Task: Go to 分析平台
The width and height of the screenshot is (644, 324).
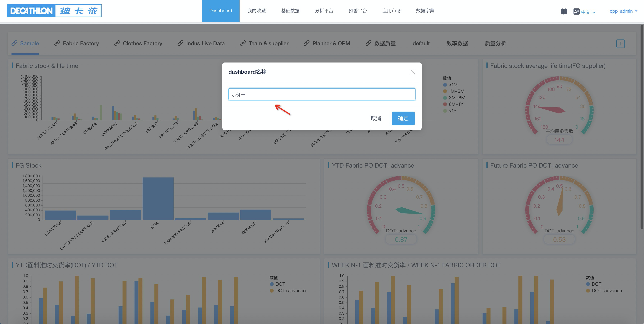Action: click(x=324, y=11)
